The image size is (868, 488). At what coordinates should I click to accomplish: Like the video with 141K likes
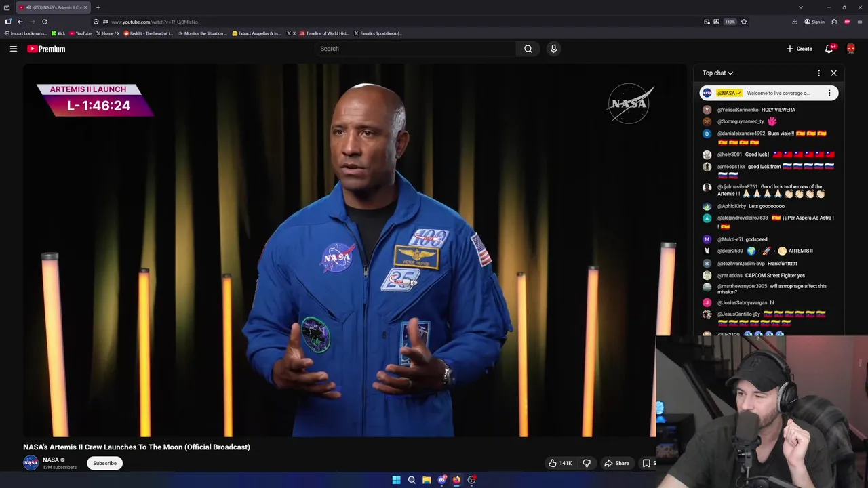coord(560,463)
